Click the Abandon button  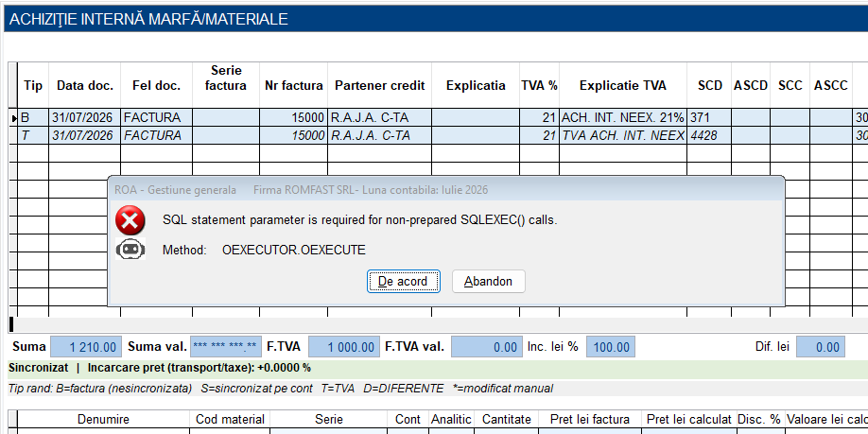tap(488, 281)
